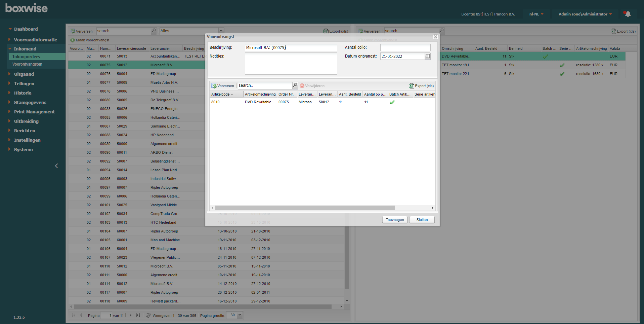
Task: Click the boxwise logo
Action: click(27, 8)
